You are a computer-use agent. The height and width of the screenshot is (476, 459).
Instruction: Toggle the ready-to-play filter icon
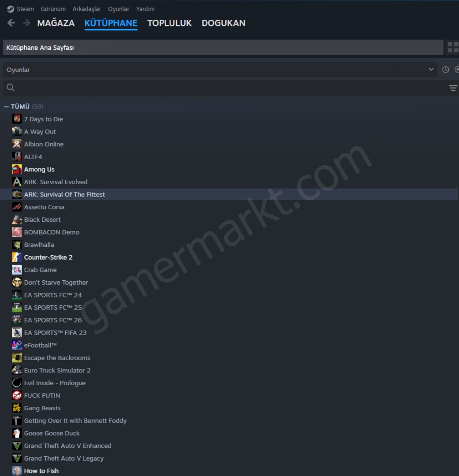456,70
